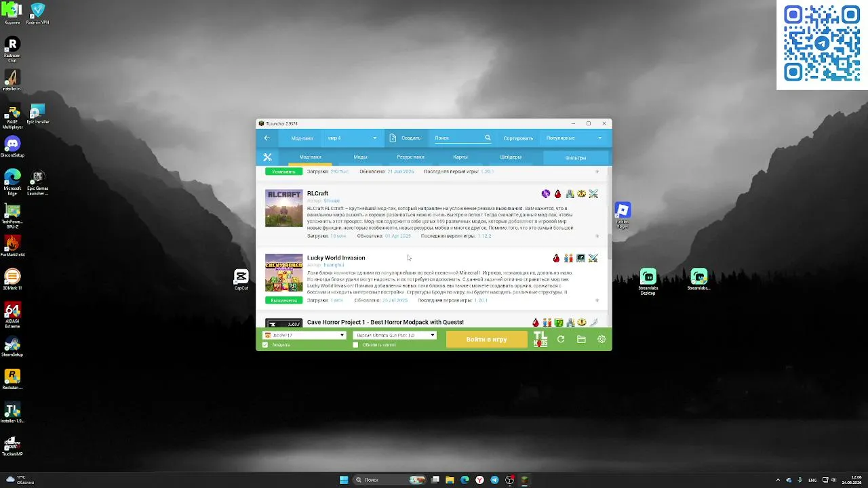Image resolution: width=868 pixels, height=488 pixels.
Task: Click the Выполняется button for Lucky World Invasion
Action: coord(283,300)
